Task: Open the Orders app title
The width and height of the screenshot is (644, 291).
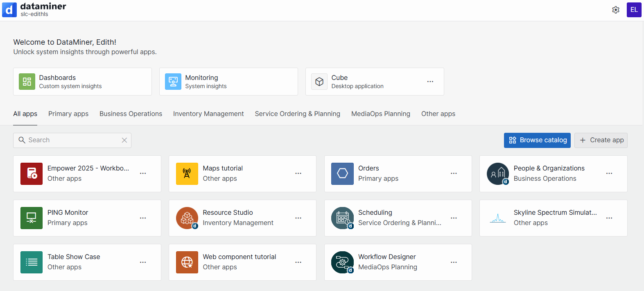Action: click(x=368, y=168)
